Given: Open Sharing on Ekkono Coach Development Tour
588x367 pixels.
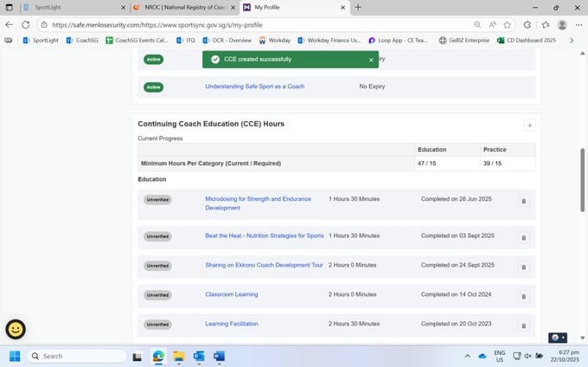Looking at the screenshot, I should coord(264,265).
